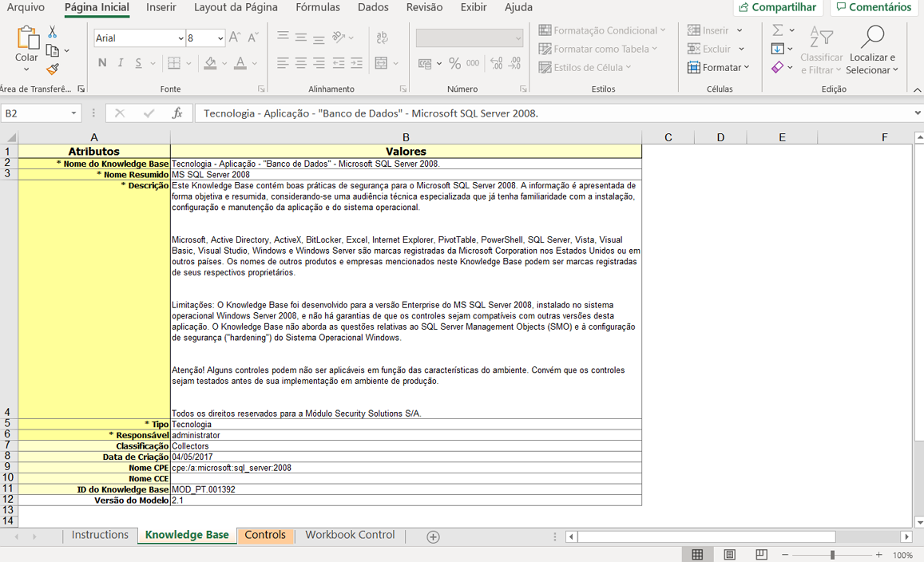The width and height of the screenshot is (924, 562).
Task: Increase font size with larger A icon
Action: coord(235,38)
